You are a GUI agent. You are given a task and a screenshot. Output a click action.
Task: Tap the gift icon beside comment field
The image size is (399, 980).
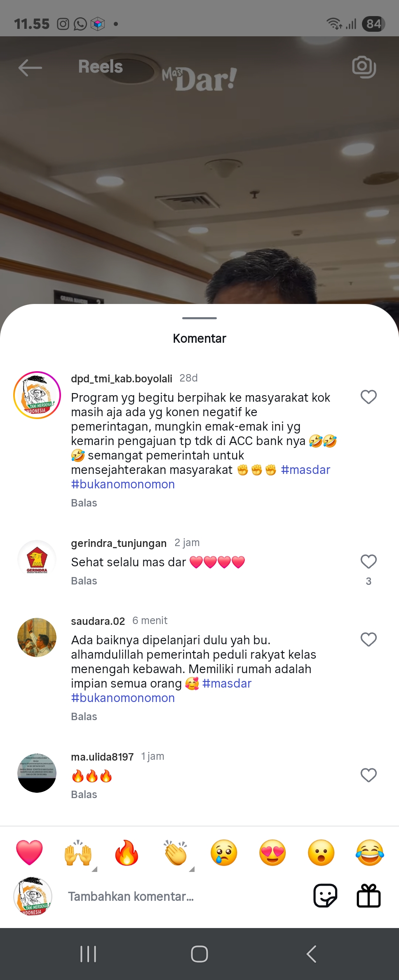(368, 895)
